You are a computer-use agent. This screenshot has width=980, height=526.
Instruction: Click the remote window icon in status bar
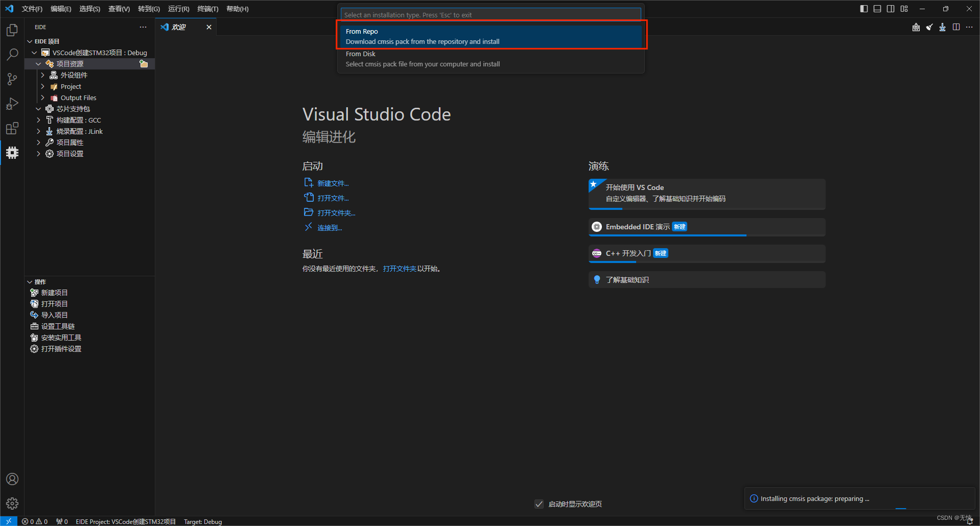[x=9, y=521]
